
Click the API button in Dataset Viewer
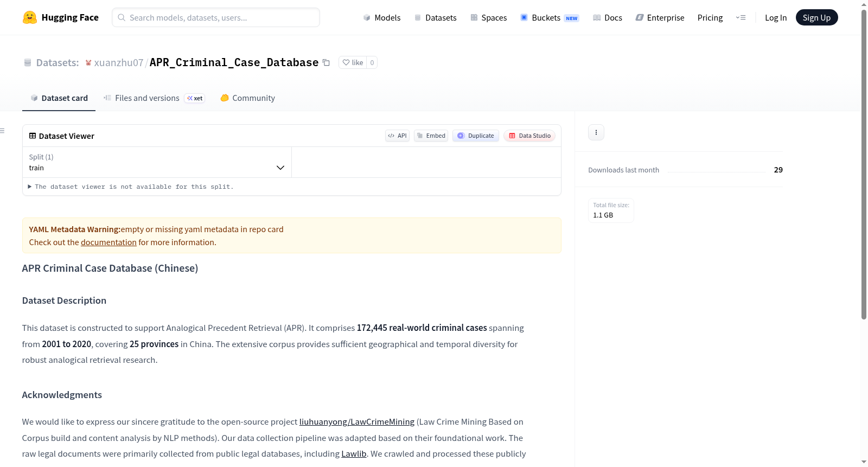(x=397, y=136)
